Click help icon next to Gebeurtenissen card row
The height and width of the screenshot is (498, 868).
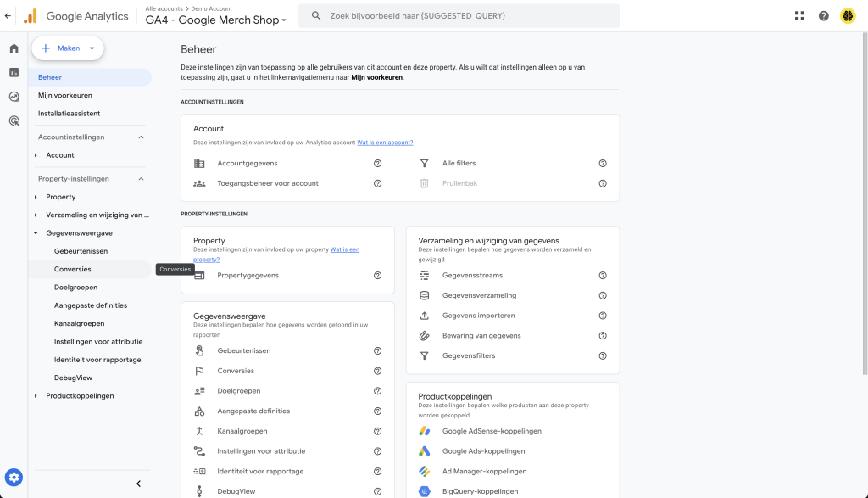click(x=377, y=350)
